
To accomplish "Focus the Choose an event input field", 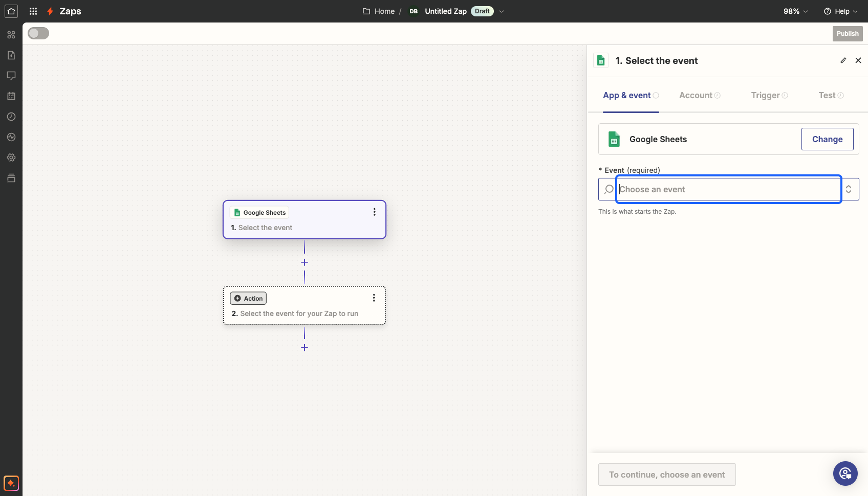I will (729, 189).
